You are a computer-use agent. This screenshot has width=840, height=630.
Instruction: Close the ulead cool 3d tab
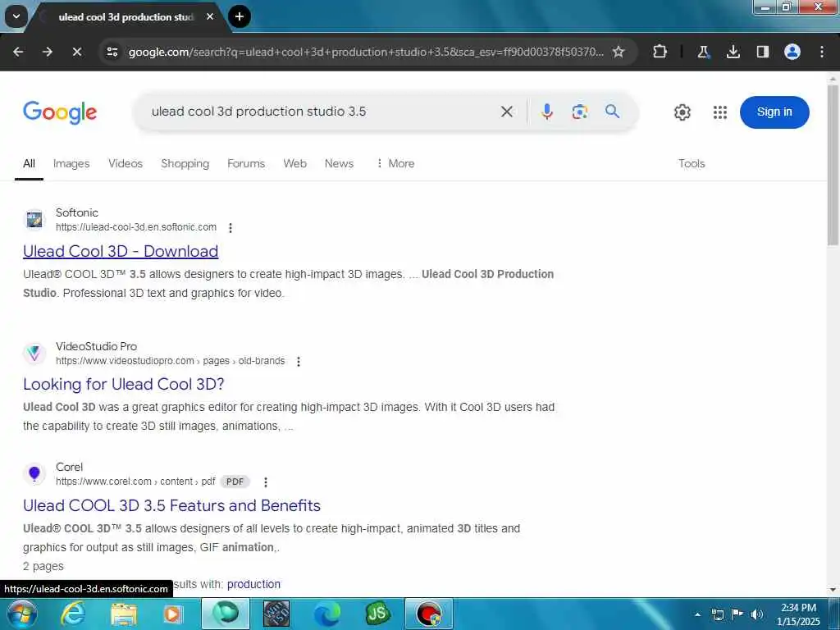pos(210,16)
